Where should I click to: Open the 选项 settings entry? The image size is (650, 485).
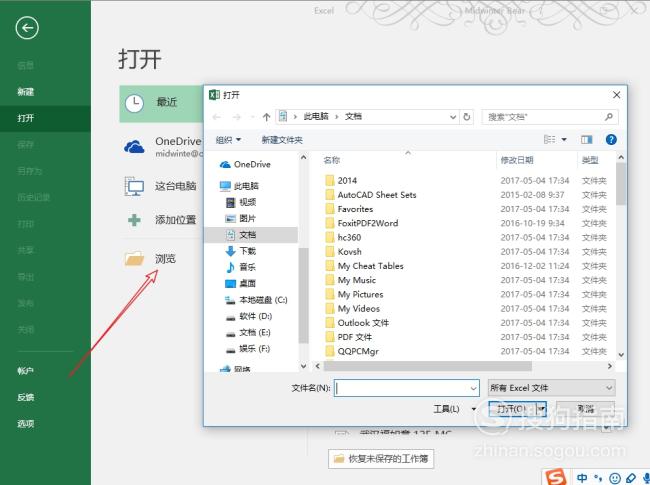point(25,424)
